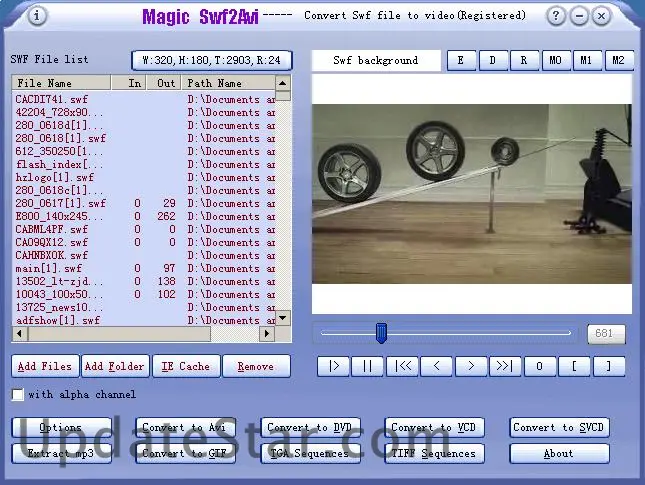Viewport: 645px width, 485px height.
Task: Open IE Cache import
Action: pos(186,366)
